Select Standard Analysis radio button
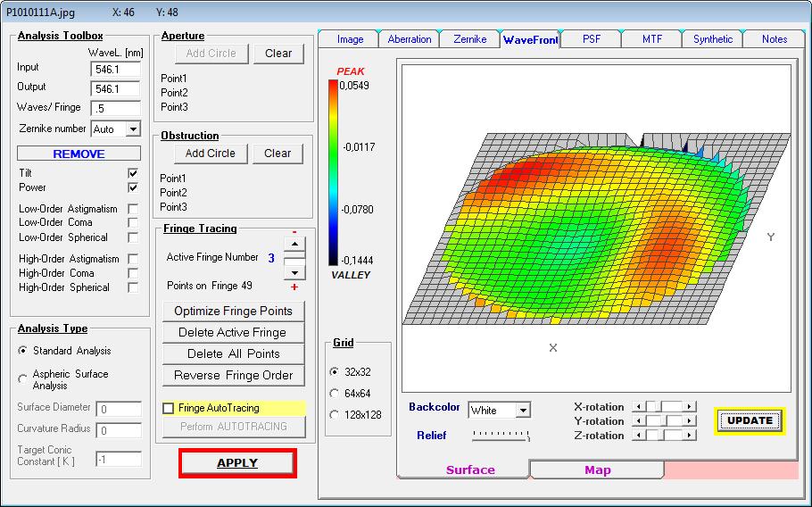 click(x=23, y=351)
